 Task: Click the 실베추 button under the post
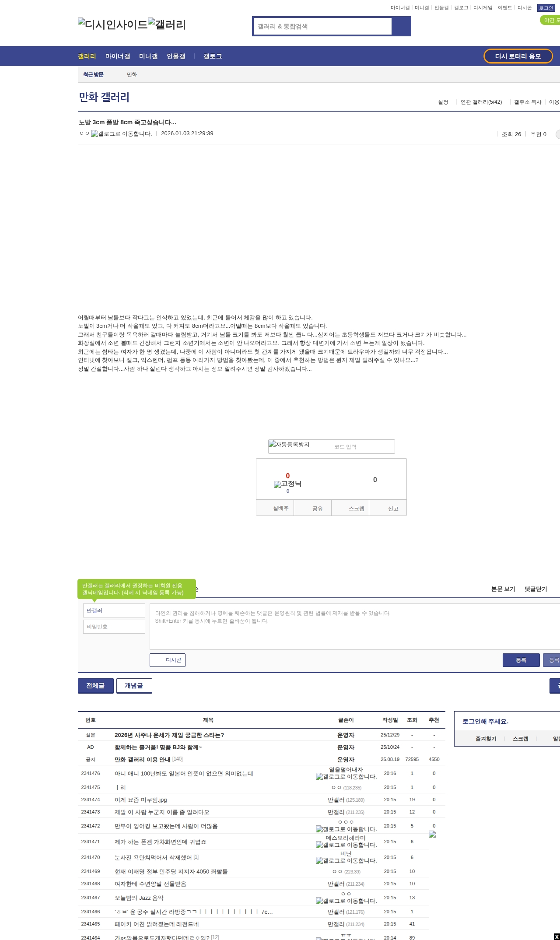[275, 508]
